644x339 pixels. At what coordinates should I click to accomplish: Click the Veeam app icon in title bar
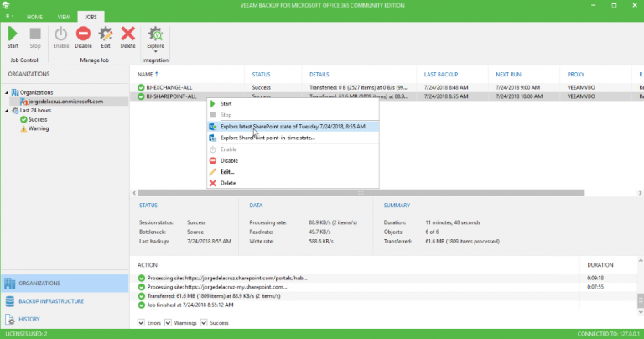coord(6,5)
